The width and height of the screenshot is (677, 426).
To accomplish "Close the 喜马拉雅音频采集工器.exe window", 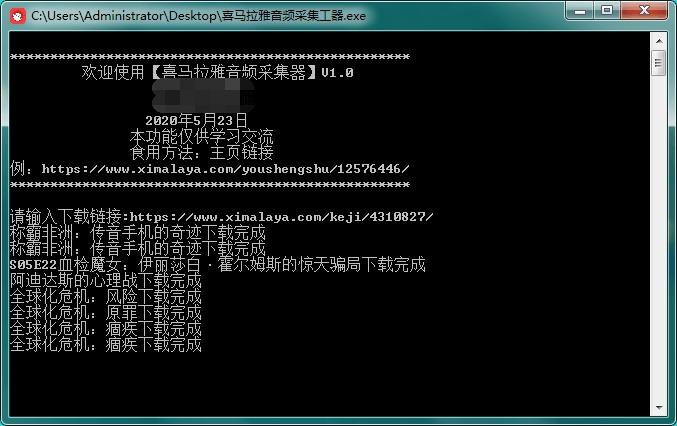I will [x=644, y=11].
